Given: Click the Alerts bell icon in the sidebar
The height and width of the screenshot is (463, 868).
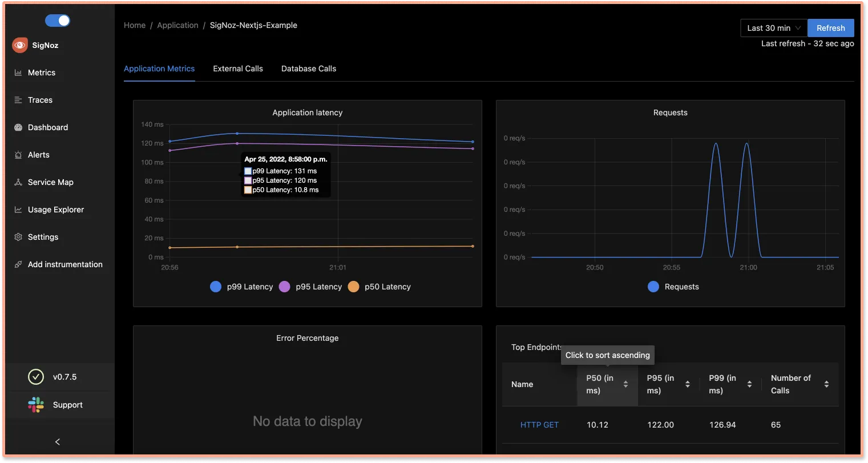Looking at the screenshot, I should coord(18,155).
